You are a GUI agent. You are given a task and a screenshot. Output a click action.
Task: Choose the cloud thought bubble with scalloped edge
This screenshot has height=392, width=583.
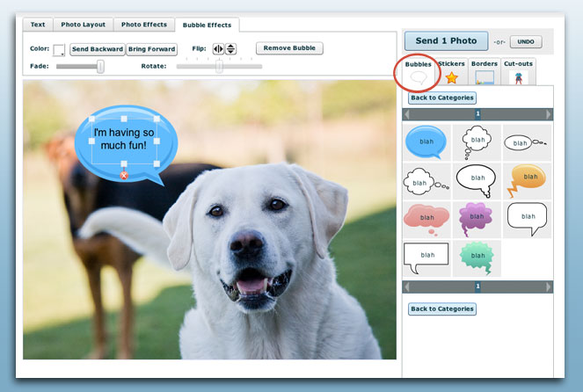click(477, 142)
